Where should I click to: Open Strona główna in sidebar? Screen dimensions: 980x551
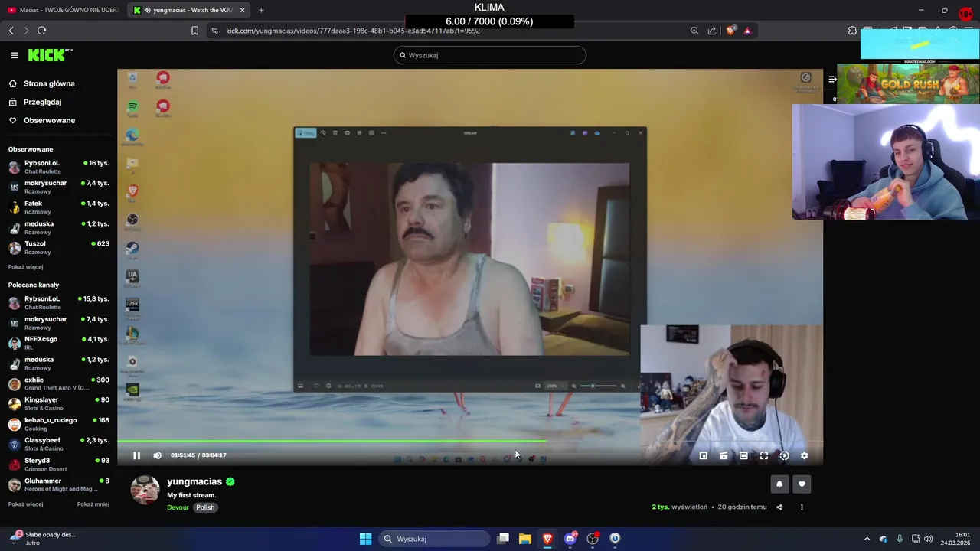click(49, 83)
